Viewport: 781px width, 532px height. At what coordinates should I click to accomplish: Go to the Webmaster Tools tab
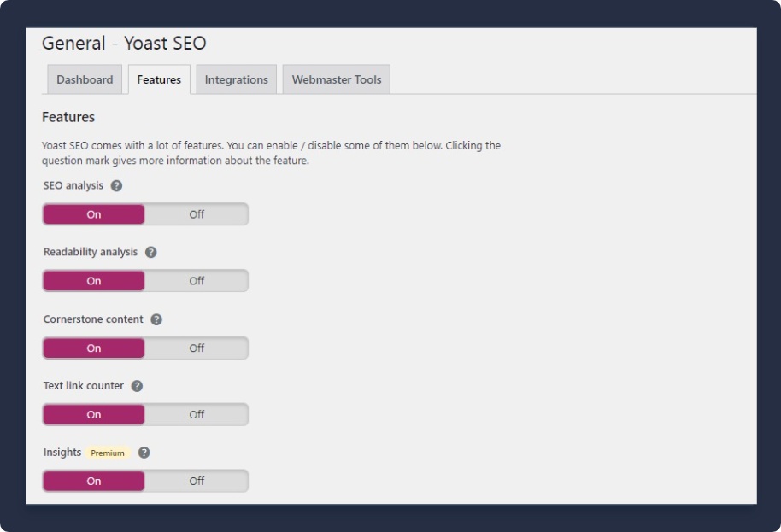(337, 79)
